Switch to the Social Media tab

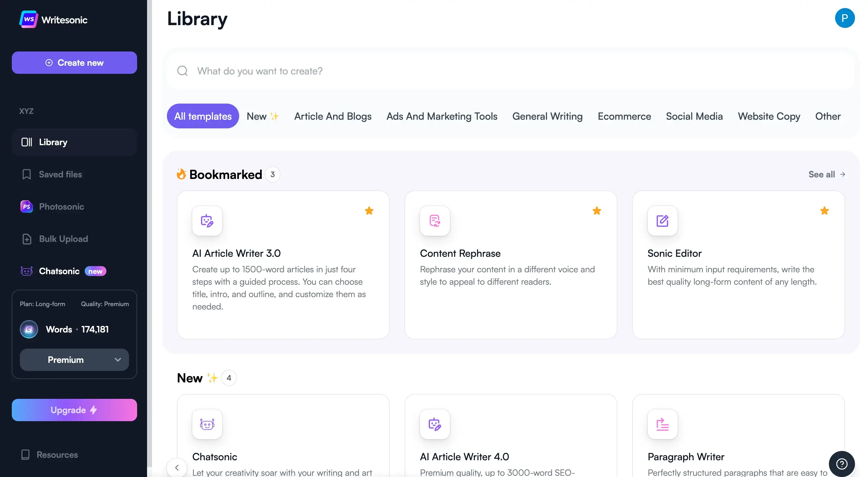694,116
